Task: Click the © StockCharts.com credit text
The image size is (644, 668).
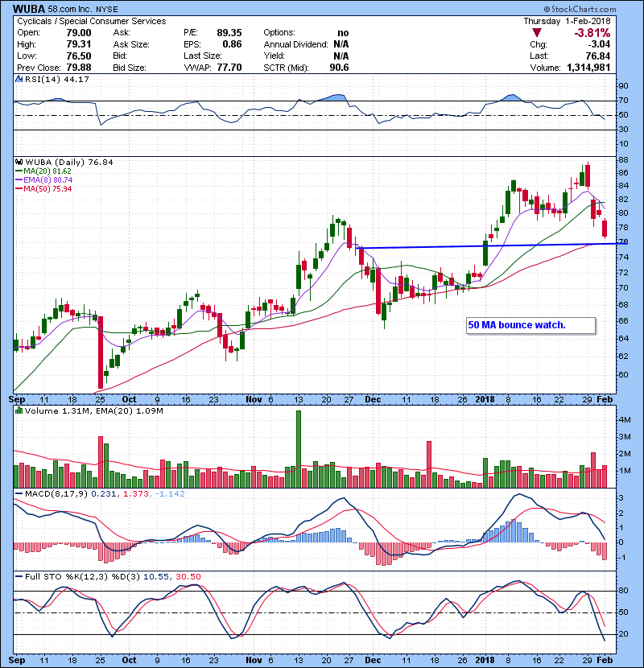Action: click(580, 9)
